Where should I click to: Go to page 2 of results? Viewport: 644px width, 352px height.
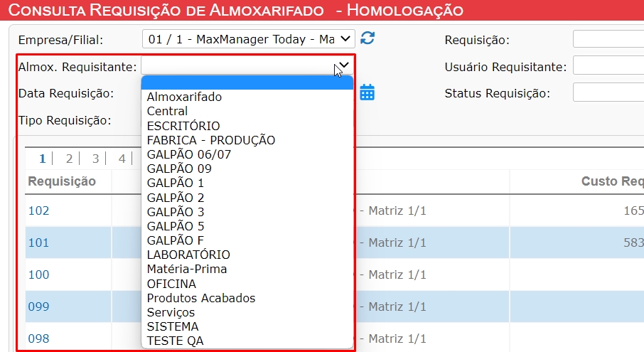pyautogui.click(x=69, y=159)
